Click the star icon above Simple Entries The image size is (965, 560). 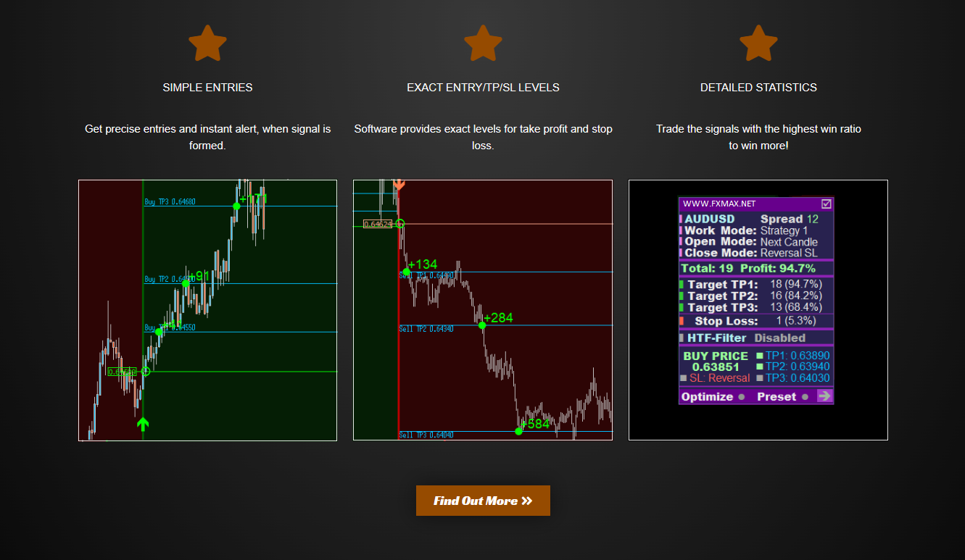[207, 43]
